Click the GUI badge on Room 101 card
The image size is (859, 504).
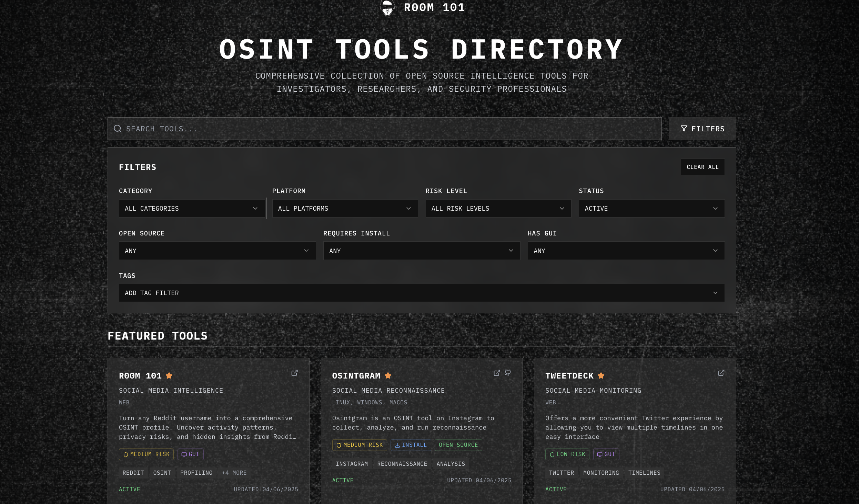(191, 454)
